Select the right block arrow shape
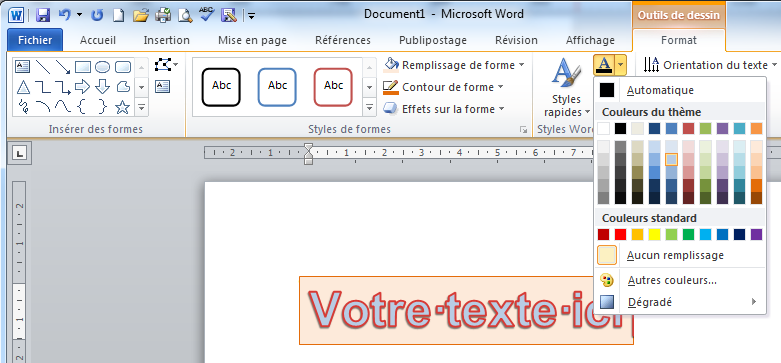This screenshot has height=363, width=781. point(83,87)
